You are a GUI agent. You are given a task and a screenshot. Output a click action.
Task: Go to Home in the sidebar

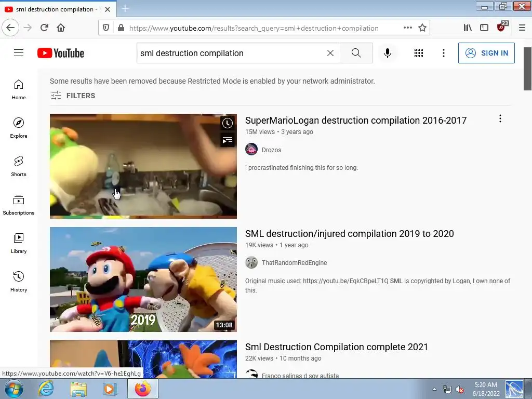(x=19, y=89)
